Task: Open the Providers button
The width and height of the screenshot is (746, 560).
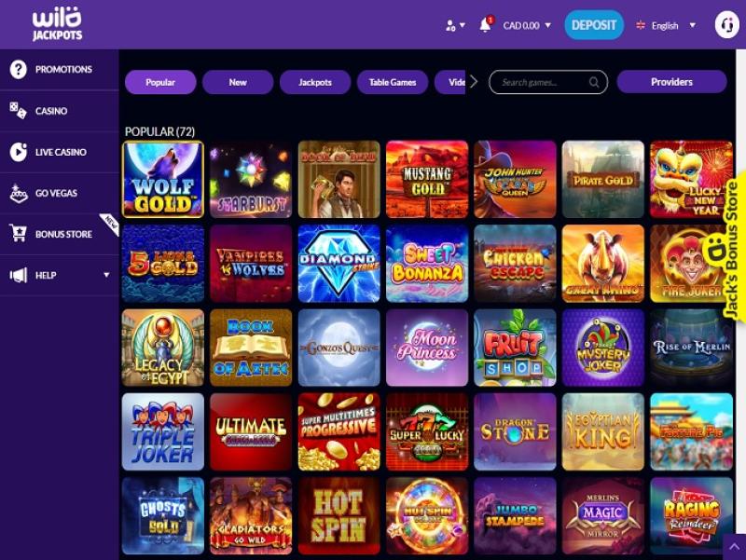Action: pos(671,82)
